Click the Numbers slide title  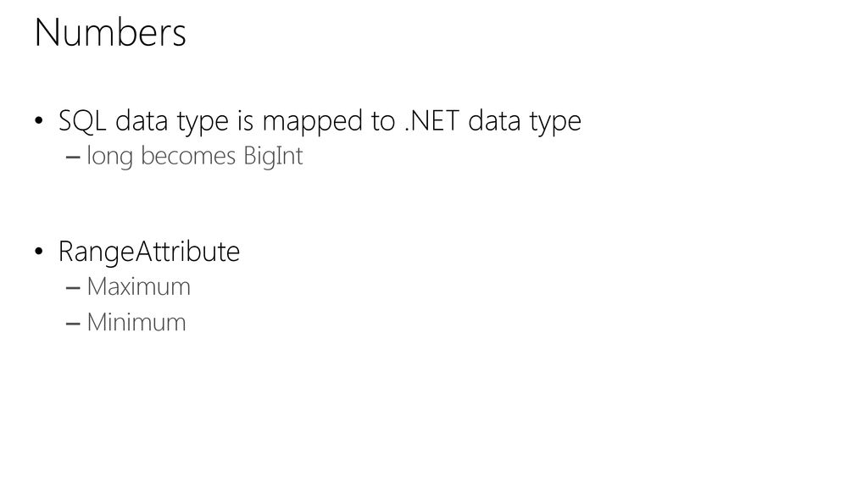point(110,33)
